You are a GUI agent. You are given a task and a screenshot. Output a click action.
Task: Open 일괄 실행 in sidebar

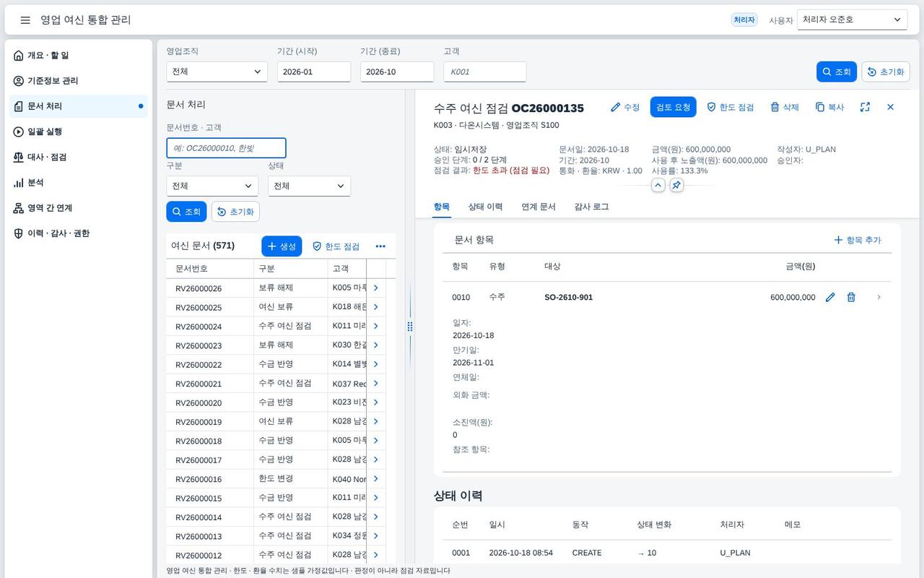[x=79, y=131]
